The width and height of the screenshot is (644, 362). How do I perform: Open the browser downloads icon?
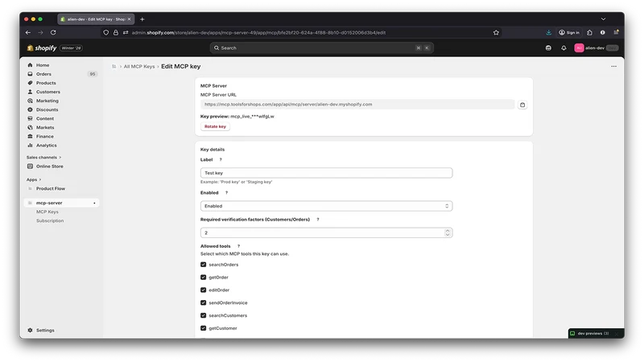[x=548, y=32]
